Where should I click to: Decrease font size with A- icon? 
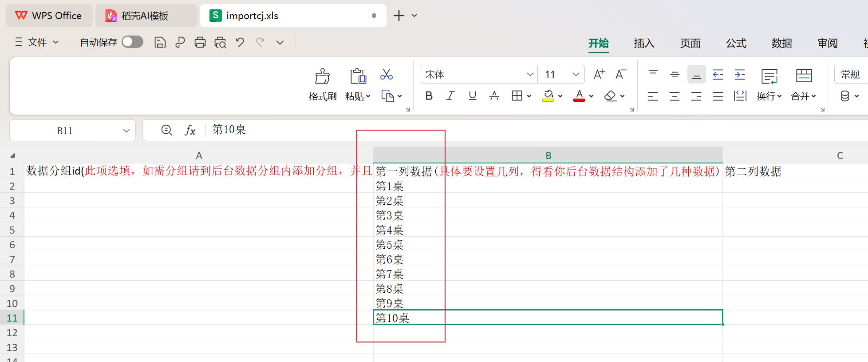click(621, 74)
